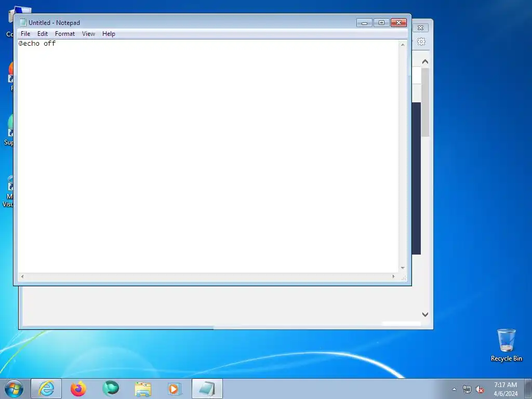This screenshot has width=532, height=399.
Task: Maximize the Notepad window
Action: [381, 23]
